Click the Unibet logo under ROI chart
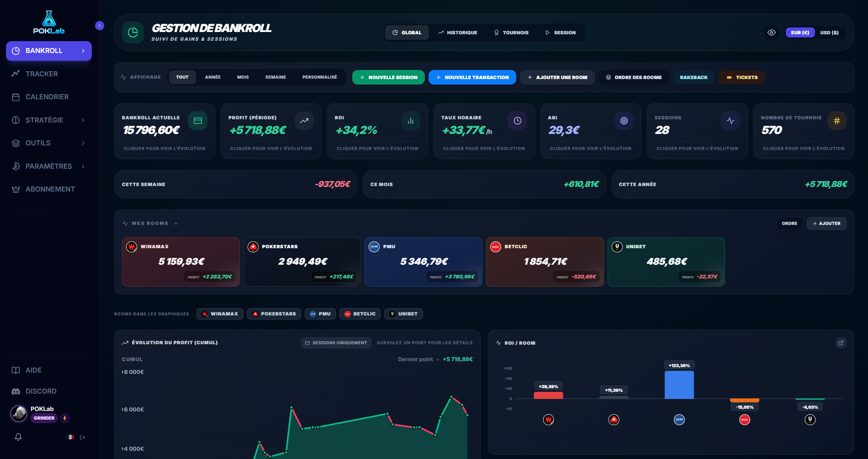 810,420
